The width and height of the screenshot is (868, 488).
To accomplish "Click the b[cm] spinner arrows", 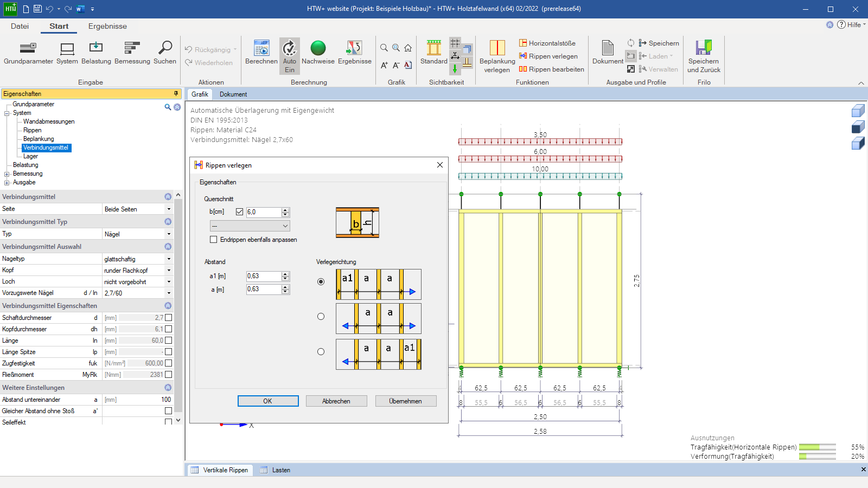I will 285,212.
